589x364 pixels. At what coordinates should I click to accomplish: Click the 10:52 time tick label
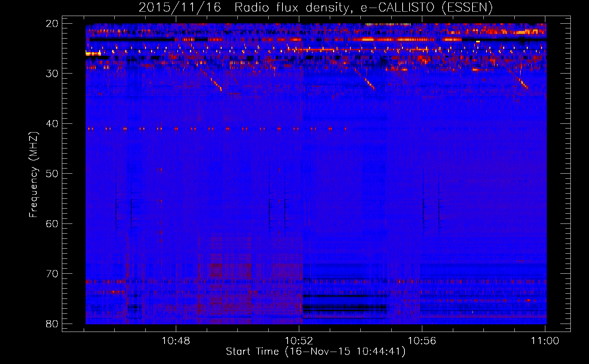(x=299, y=341)
